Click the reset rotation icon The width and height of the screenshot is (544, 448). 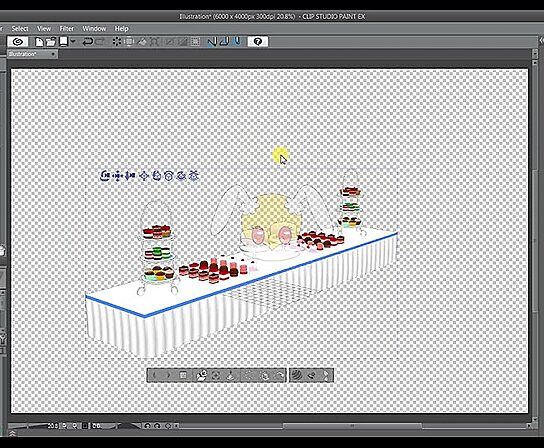168,425
